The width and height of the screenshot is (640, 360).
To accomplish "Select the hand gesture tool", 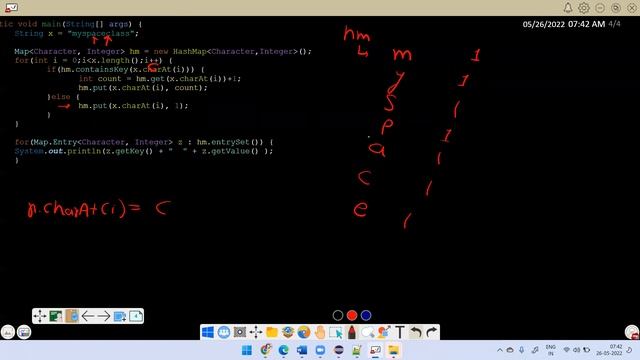I will click(x=320, y=332).
